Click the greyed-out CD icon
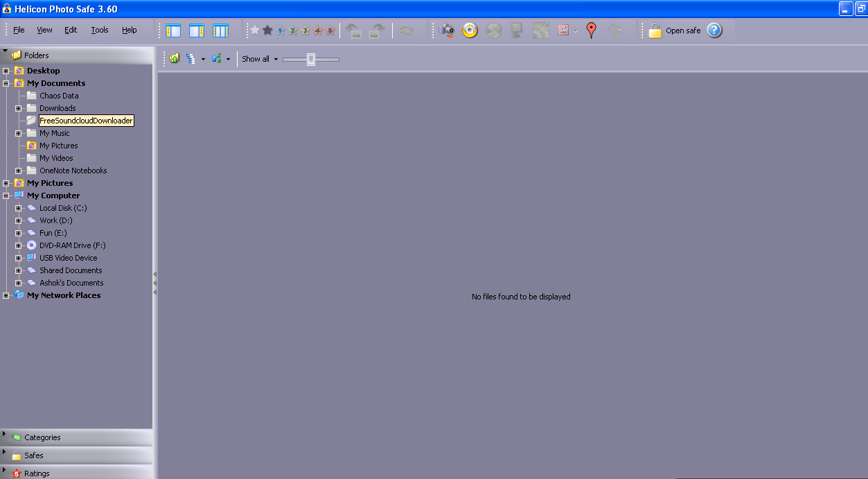This screenshot has height=479, width=868. (493, 31)
